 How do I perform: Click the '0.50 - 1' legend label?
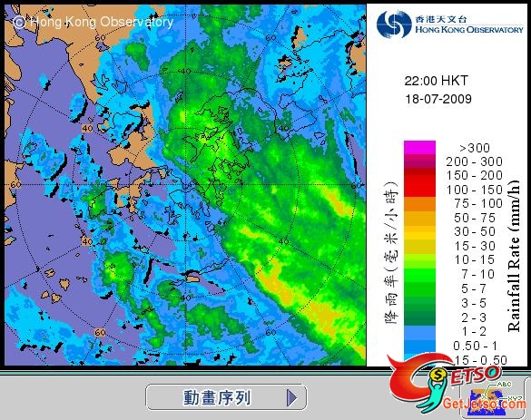tap(475, 346)
